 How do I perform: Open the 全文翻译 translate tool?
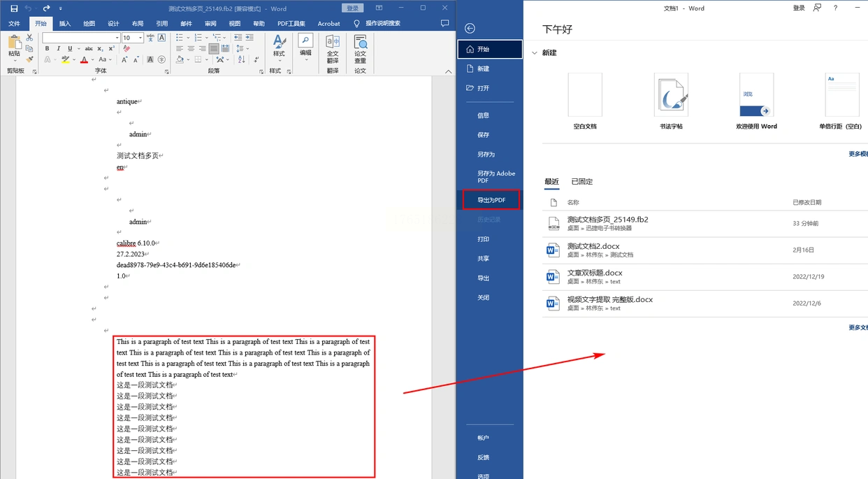point(333,49)
